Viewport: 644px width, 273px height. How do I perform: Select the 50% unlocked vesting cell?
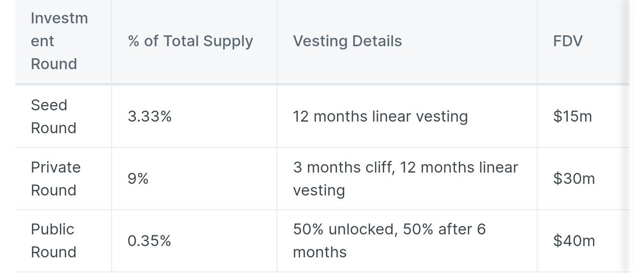(389, 240)
